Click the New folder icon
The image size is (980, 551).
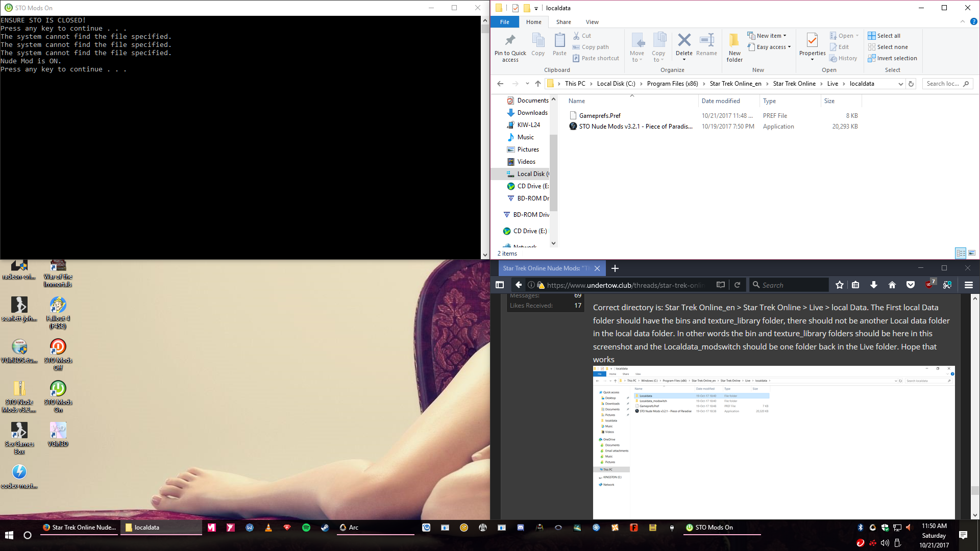(x=734, y=40)
